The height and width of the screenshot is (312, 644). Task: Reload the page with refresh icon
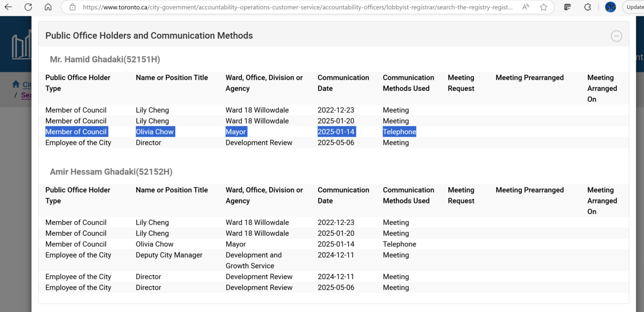(28, 7)
